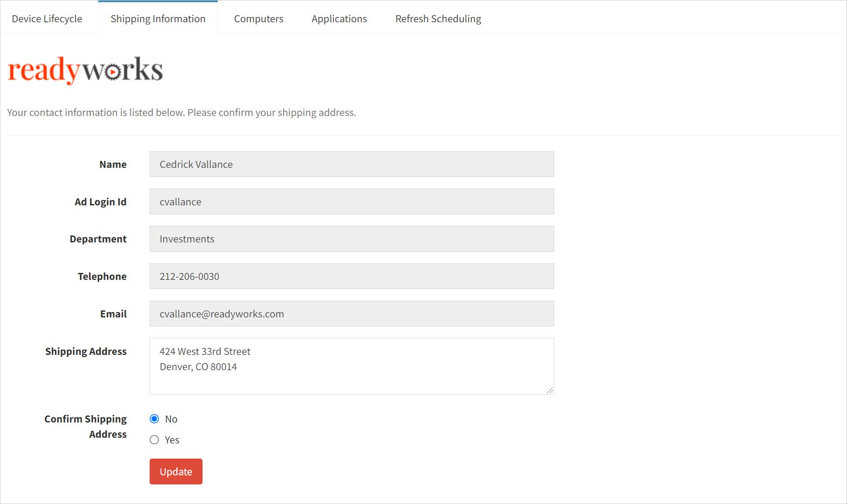The height and width of the screenshot is (504, 847).
Task: Click the Telephone field
Action: pos(352,276)
